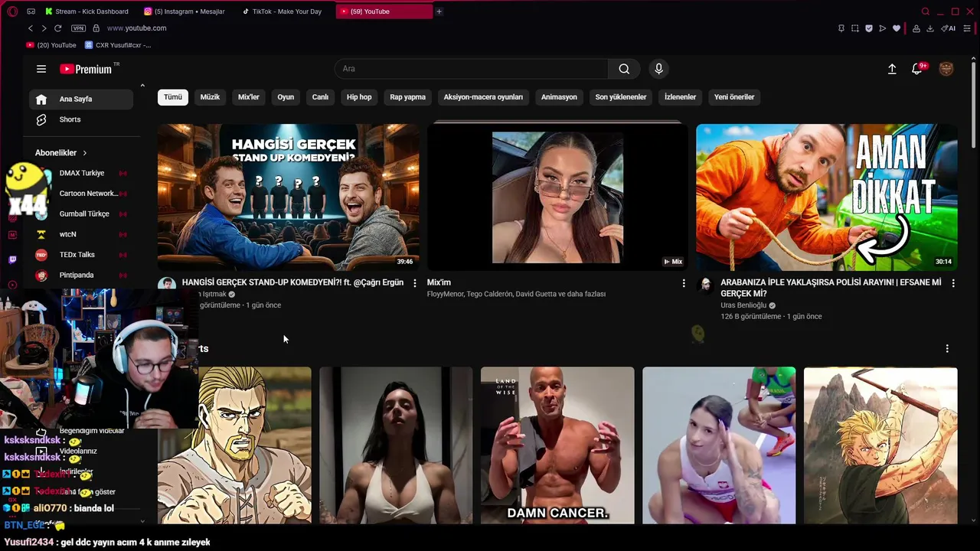
Task: Open YouTube account avatar menu
Action: 946,69
